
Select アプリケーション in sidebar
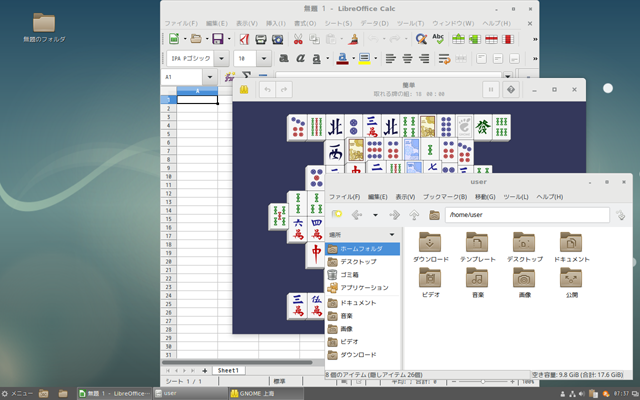click(x=362, y=288)
